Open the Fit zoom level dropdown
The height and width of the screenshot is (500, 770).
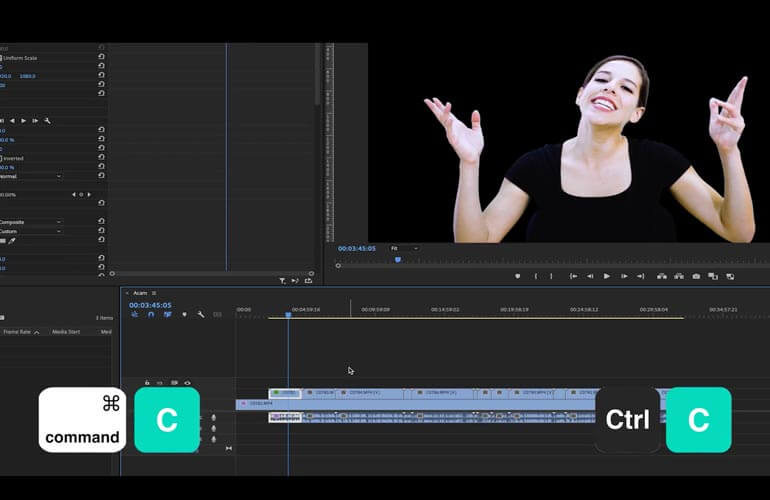(405, 249)
